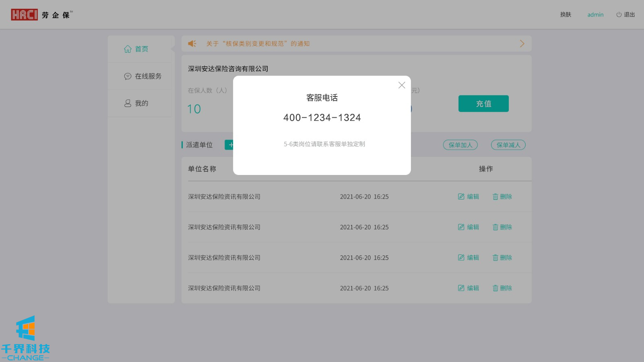
Task: Click the edit icon in first row
Action: click(461, 197)
